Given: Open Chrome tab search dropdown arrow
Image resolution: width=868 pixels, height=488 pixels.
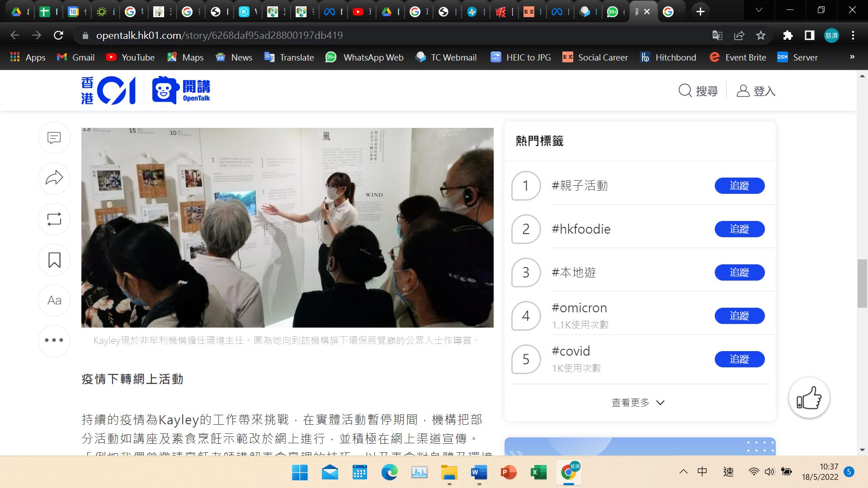Looking at the screenshot, I should 759,11.
